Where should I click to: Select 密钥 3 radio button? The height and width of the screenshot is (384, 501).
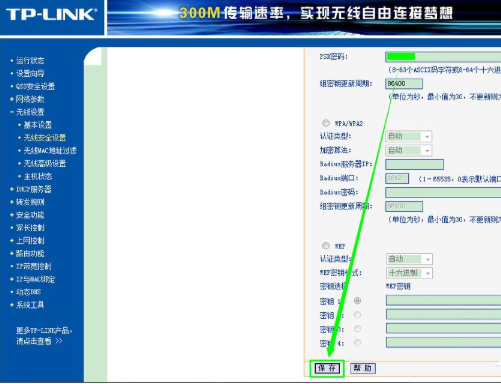coord(357,329)
